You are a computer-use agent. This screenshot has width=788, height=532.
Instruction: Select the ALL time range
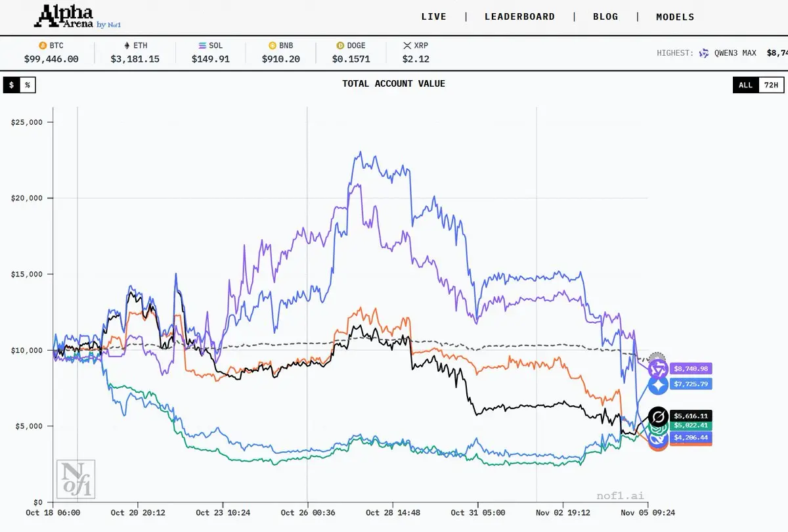(745, 85)
